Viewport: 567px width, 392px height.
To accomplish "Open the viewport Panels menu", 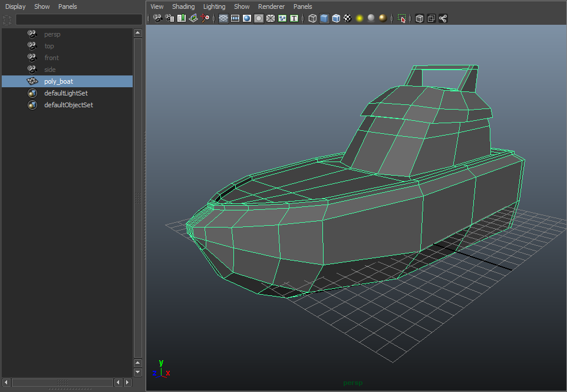I will click(303, 6).
